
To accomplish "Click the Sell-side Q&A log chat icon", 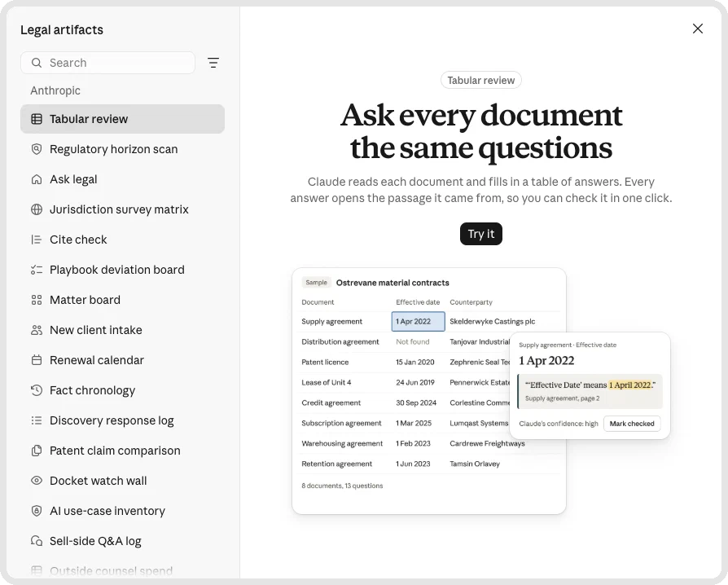I will (x=36, y=541).
